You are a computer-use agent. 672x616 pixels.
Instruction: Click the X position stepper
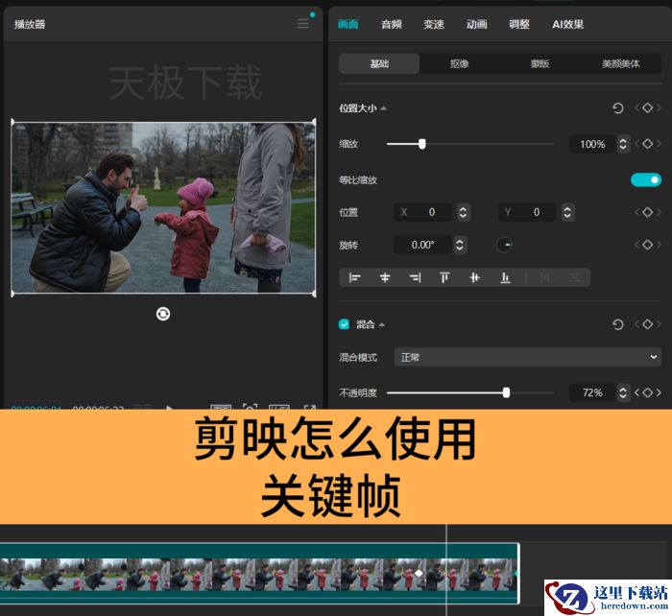(463, 212)
